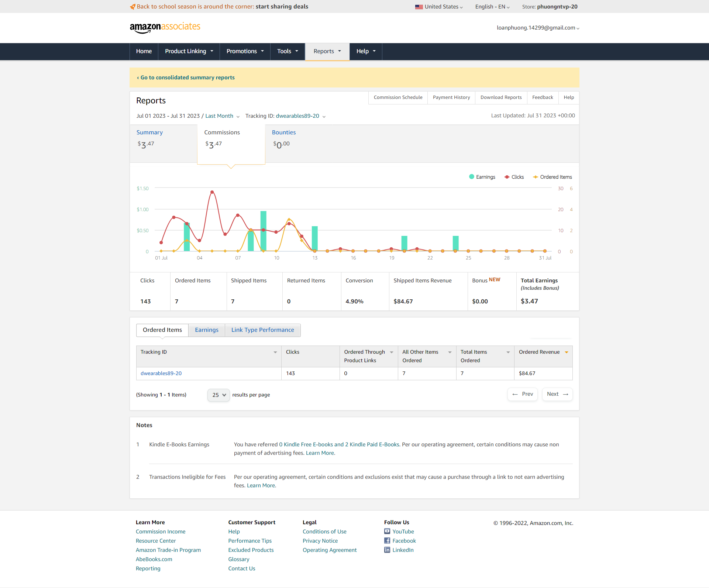Open the Tools menu
Screen dimensions: 709x588
(x=288, y=51)
